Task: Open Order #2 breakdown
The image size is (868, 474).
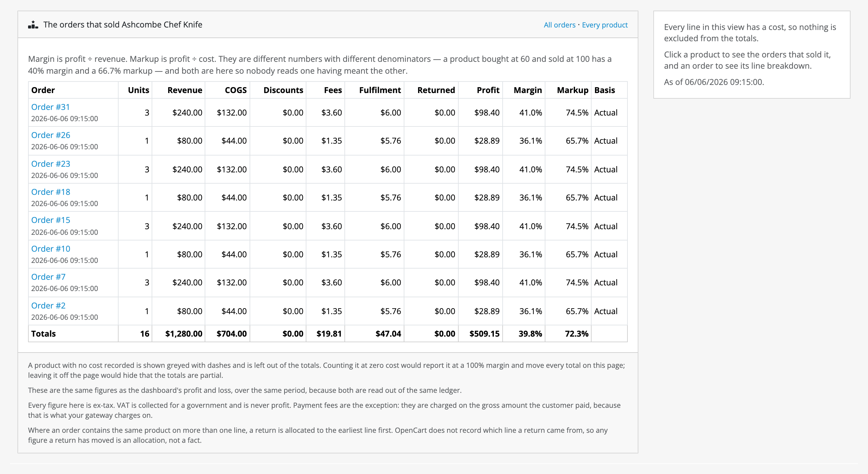Action: pyautogui.click(x=48, y=305)
